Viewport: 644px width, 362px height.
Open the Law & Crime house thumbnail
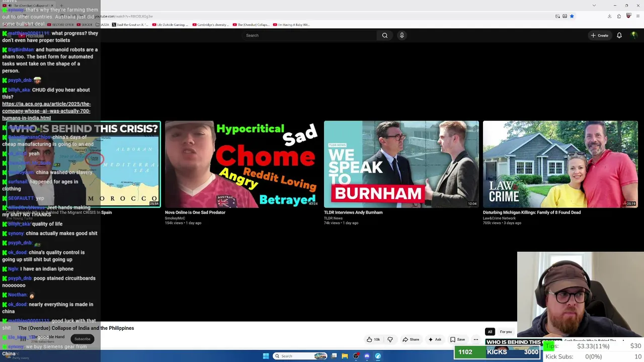pos(560,164)
